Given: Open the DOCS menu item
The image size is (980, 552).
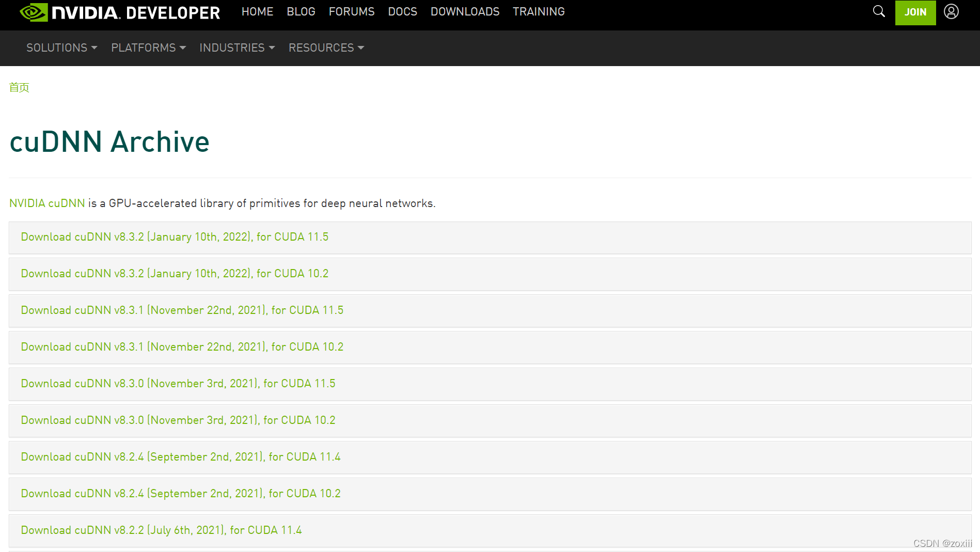Looking at the screenshot, I should point(402,11).
